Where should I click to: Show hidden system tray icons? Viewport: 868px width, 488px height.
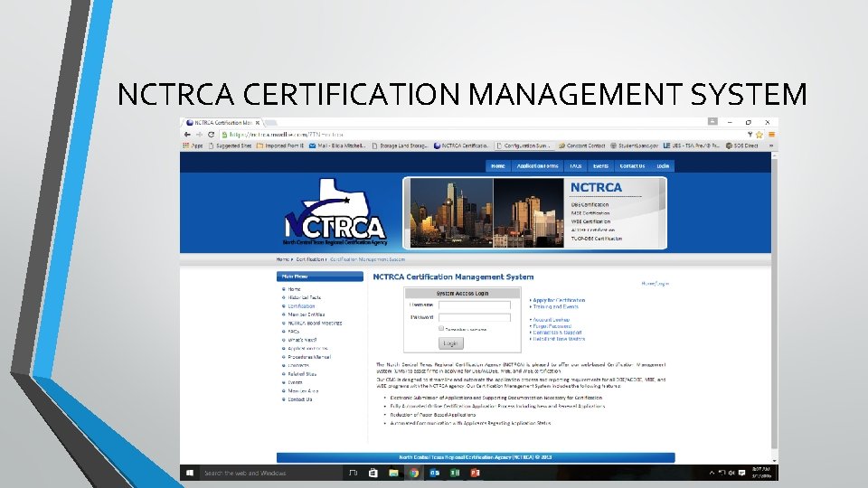tap(712, 473)
